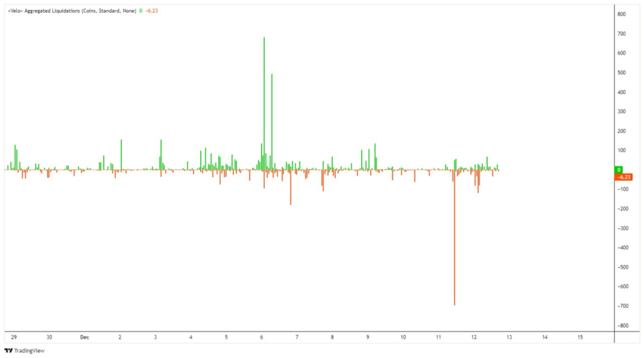Click the Dec label on time axis
644x358 pixels.
pyautogui.click(x=84, y=337)
